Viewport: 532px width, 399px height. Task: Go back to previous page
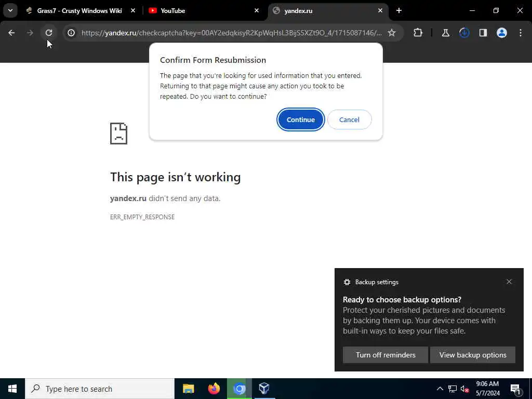(x=11, y=33)
